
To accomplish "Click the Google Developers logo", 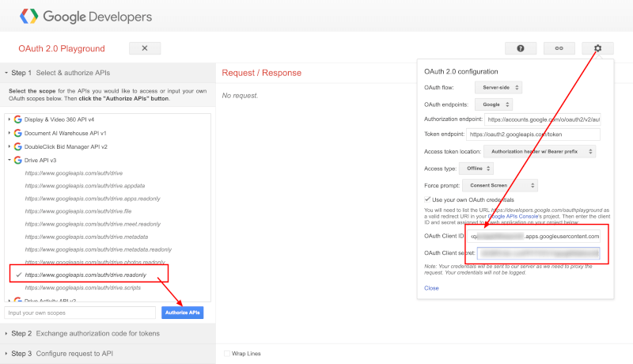I will tap(85, 16).
